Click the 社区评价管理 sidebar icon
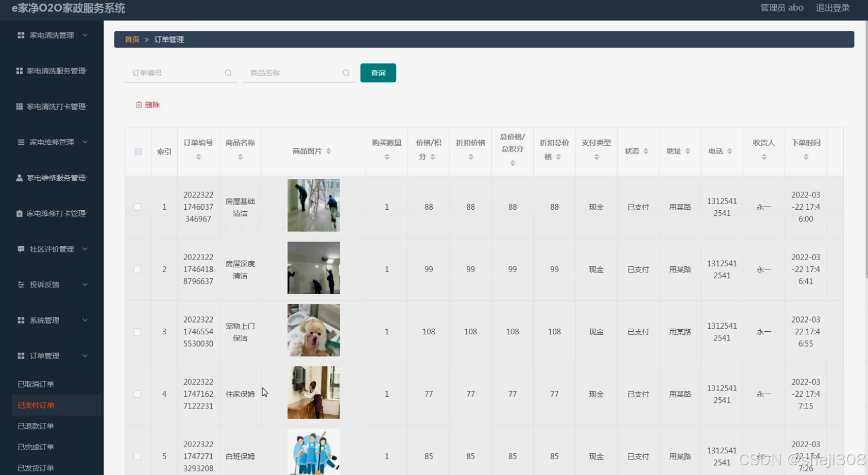Image resolution: width=868 pixels, height=475 pixels. (x=21, y=249)
